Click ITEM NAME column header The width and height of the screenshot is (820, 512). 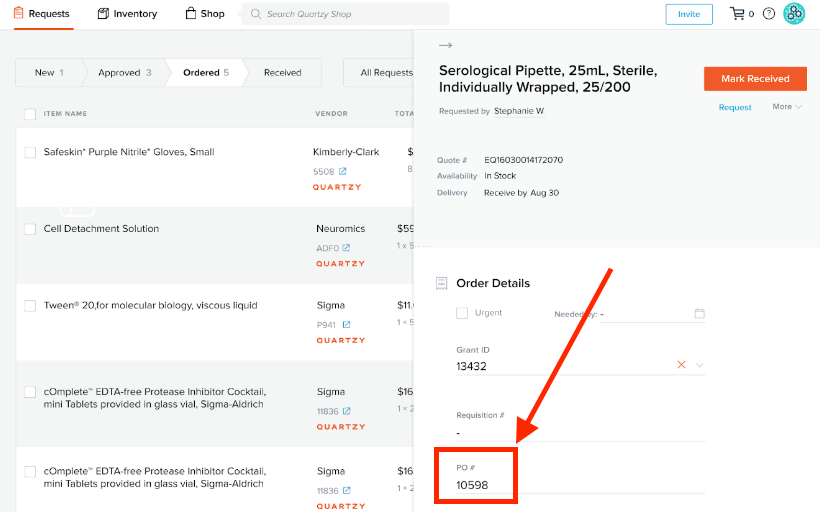pyautogui.click(x=65, y=113)
